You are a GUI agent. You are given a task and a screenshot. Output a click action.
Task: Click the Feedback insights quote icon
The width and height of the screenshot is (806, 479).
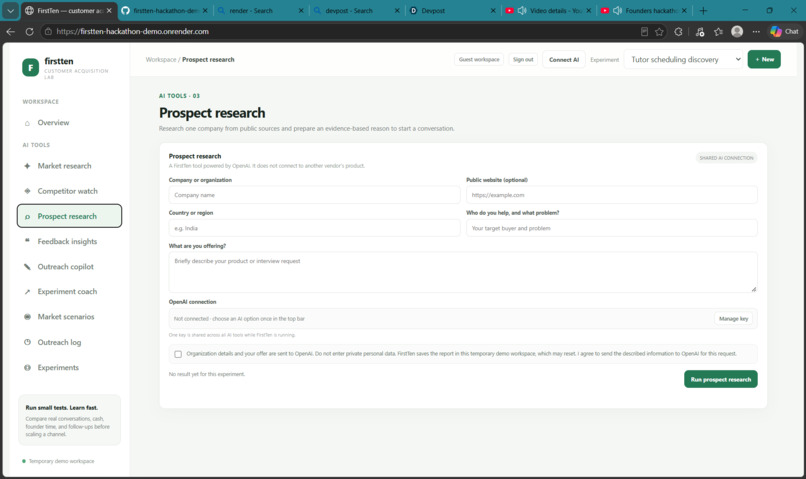tap(27, 241)
